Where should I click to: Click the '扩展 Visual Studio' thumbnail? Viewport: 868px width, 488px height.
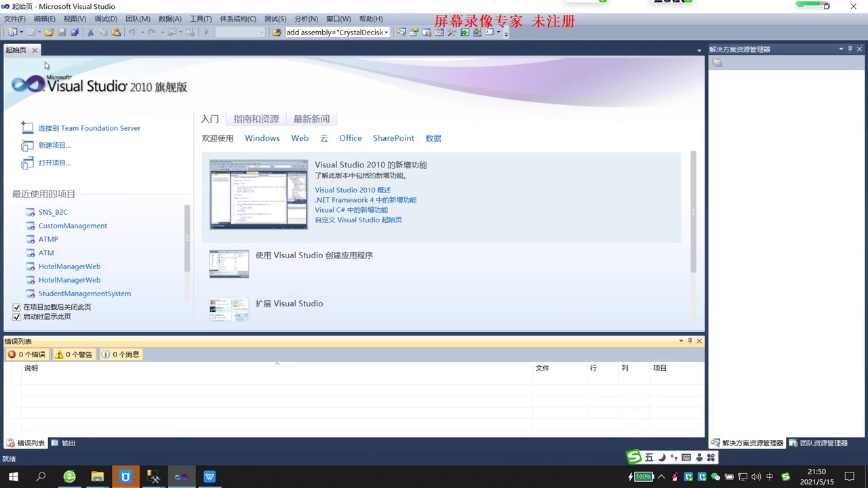(x=229, y=310)
